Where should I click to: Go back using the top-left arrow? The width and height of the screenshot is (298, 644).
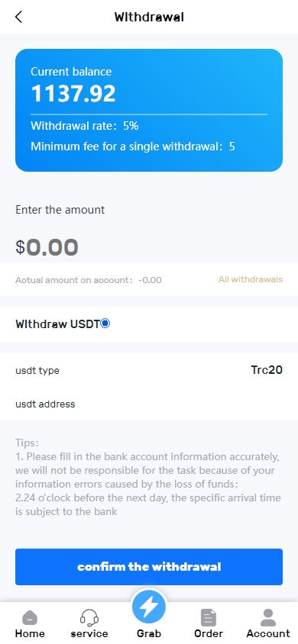pos(18,17)
